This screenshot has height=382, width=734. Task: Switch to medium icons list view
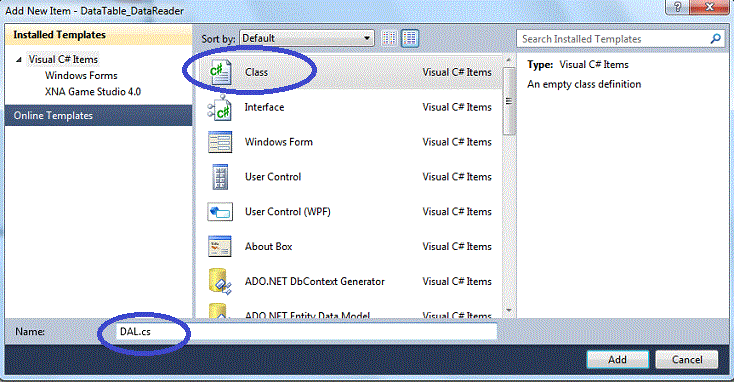(410, 38)
